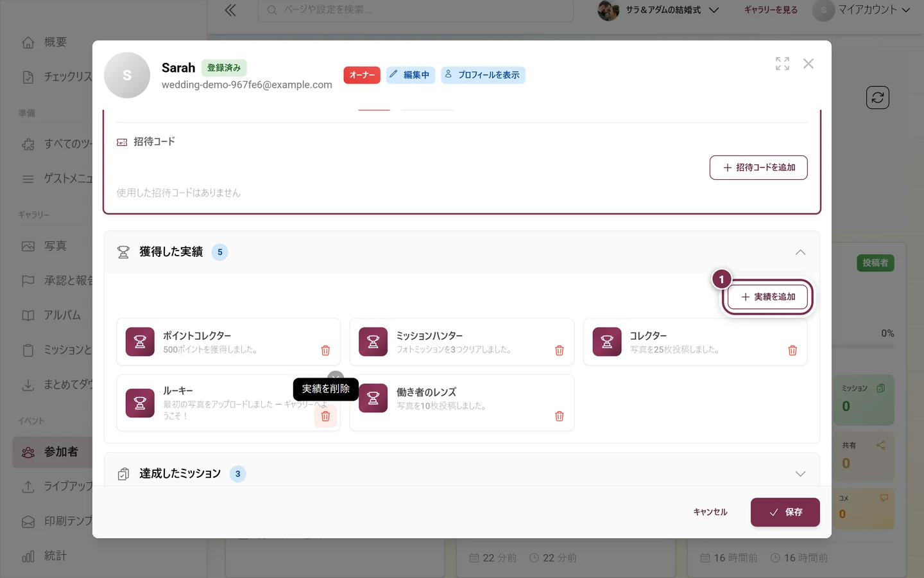Click the refresh icon button

(x=878, y=98)
